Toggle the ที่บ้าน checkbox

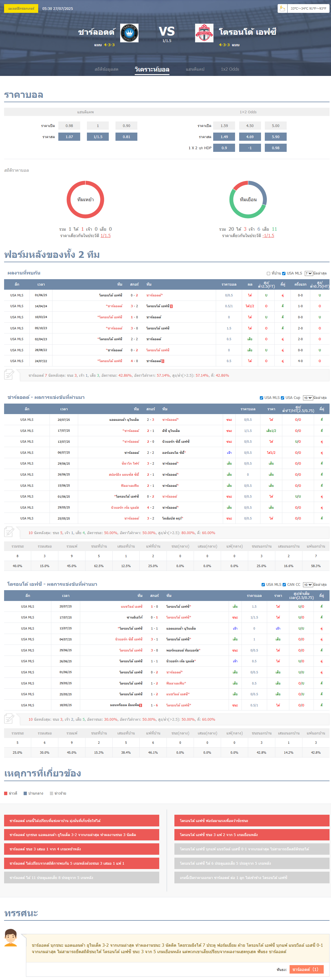point(268,274)
